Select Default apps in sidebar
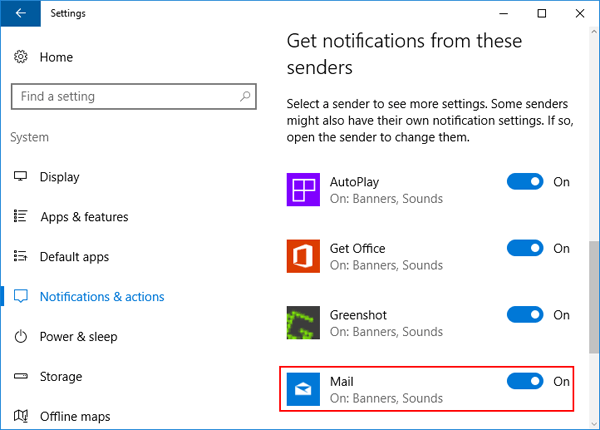Screen dimensions: 600x430 74,257
